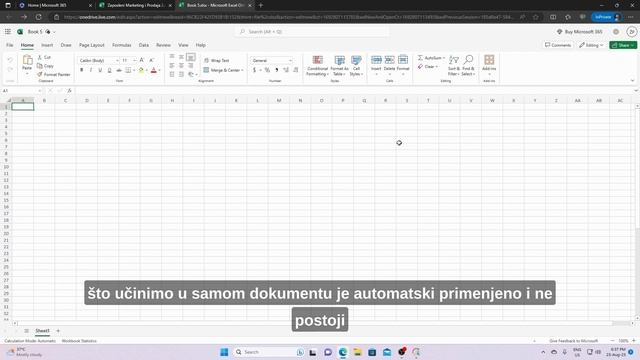Viewport: 640px width, 360px height.
Task: Open Sort & Filter
Action: click(453, 65)
